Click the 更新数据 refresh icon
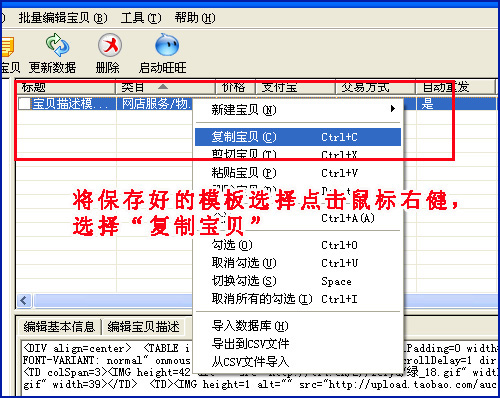Image resolution: width=500 pixels, height=398 pixels. pos(57,45)
